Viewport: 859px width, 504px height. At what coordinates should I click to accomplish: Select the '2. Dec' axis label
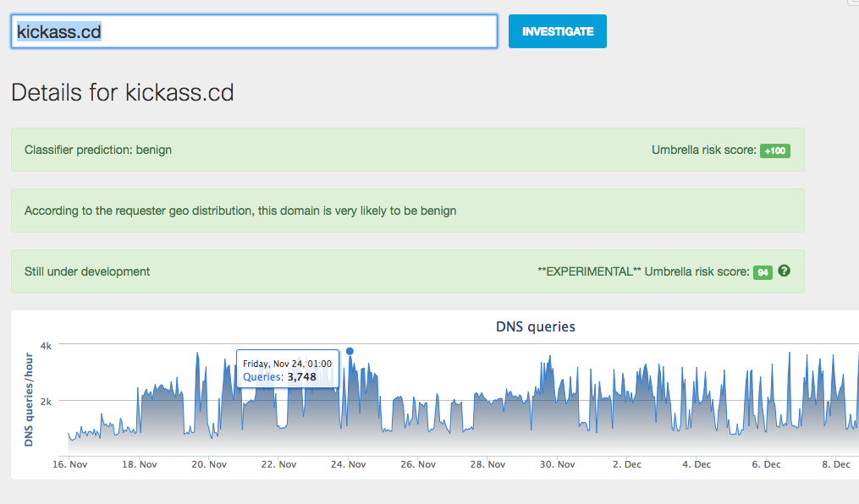click(627, 464)
